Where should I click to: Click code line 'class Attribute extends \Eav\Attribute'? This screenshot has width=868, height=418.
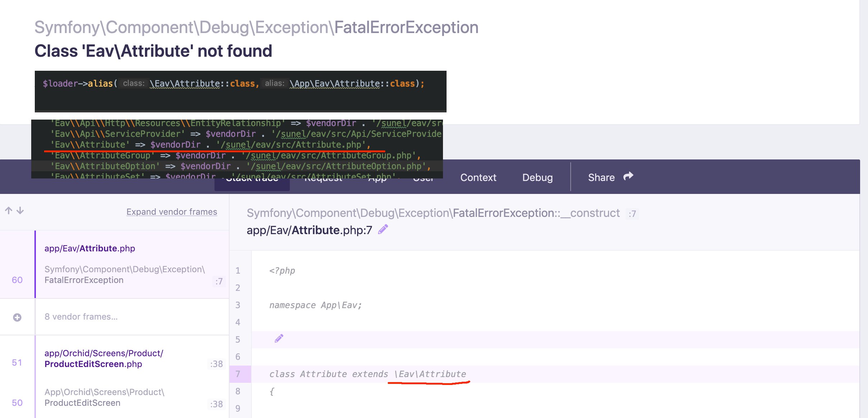(368, 374)
